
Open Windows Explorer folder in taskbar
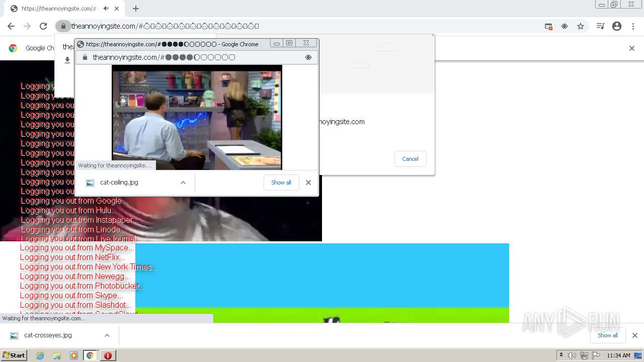57,355
